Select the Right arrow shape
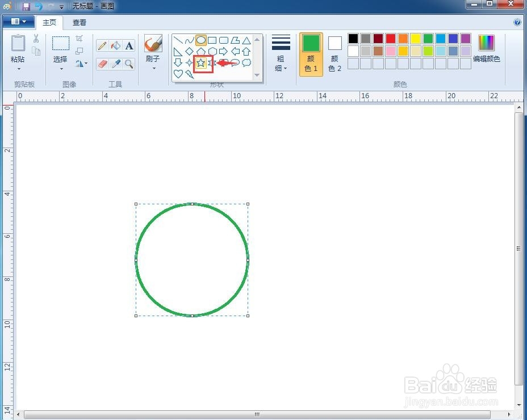527x420 pixels. (x=224, y=52)
